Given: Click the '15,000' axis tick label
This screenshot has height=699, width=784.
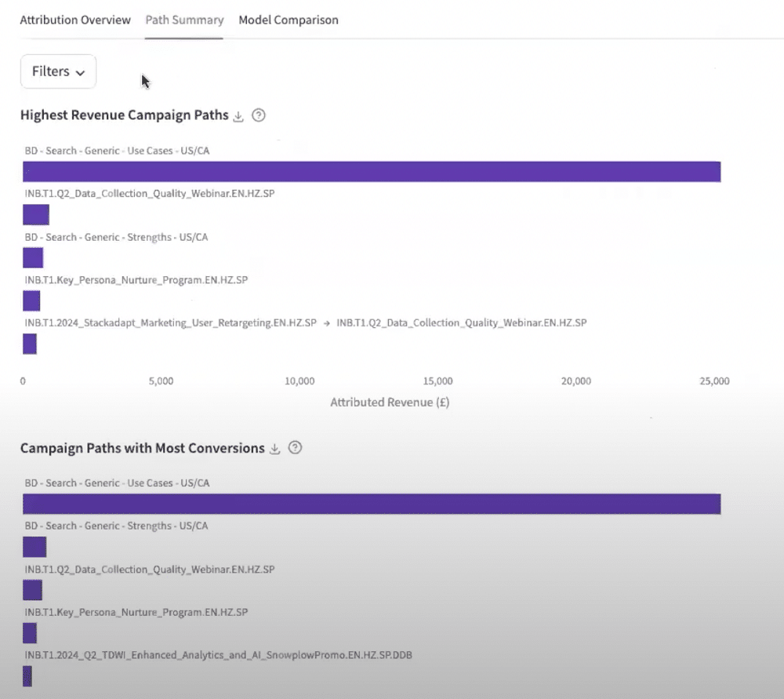Looking at the screenshot, I should pyautogui.click(x=437, y=381).
